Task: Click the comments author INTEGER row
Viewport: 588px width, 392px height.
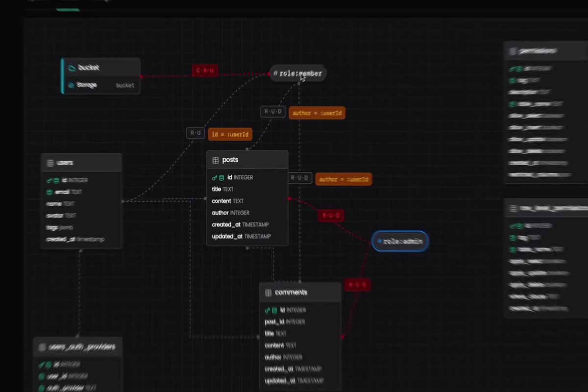Action: point(300,357)
